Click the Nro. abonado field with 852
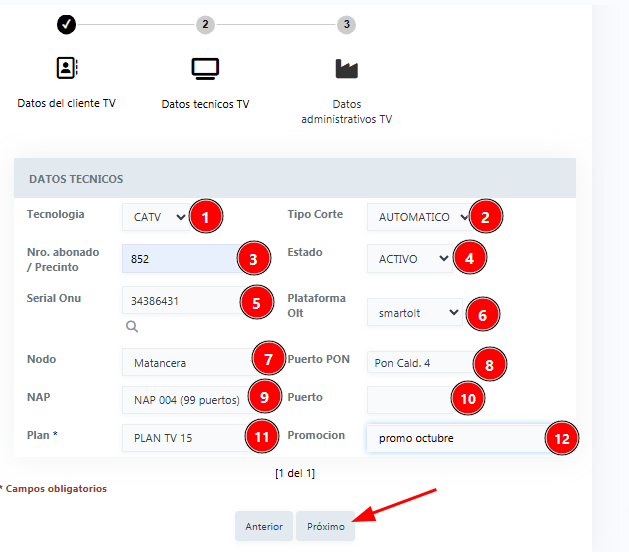This screenshot has height=552, width=629. (x=180, y=259)
